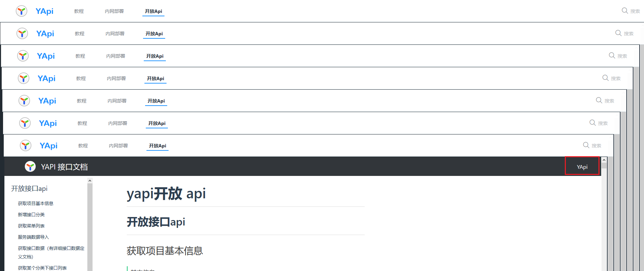Open the 教程 menu item
This screenshot has width=644, height=271.
coord(79,11)
